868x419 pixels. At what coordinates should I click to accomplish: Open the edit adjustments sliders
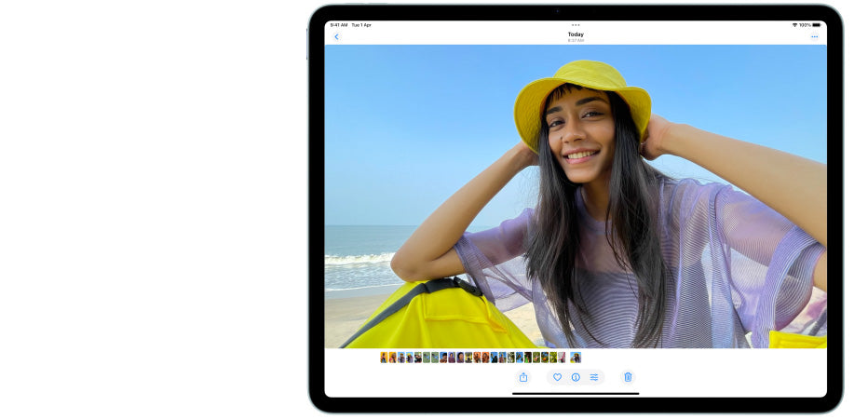(594, 377)
